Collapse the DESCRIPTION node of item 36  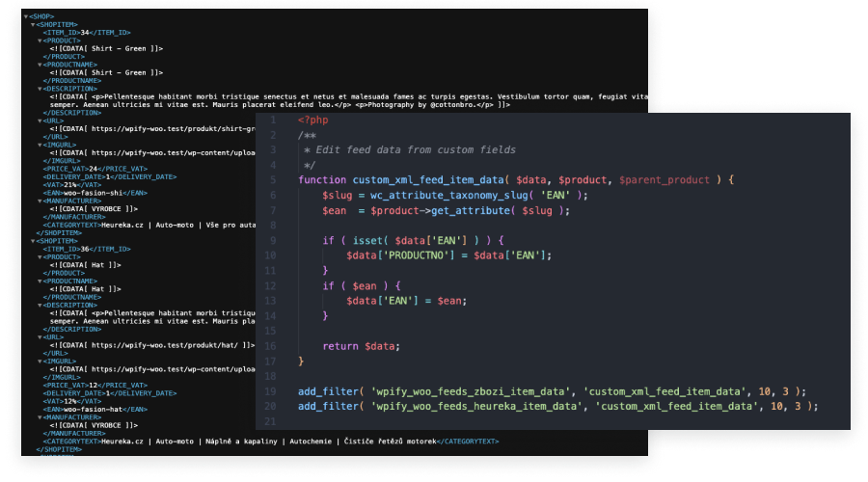pyautogui.click(x=40, y=306)
